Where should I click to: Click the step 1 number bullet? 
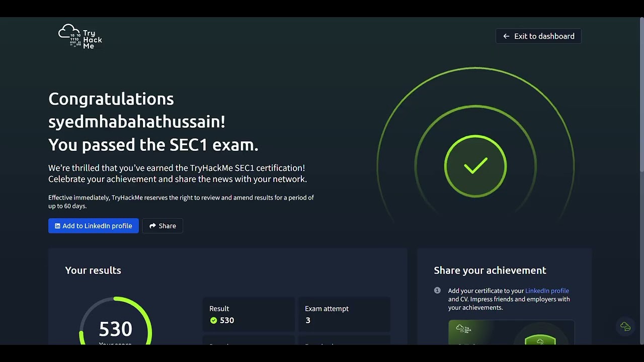coord(437,291)
